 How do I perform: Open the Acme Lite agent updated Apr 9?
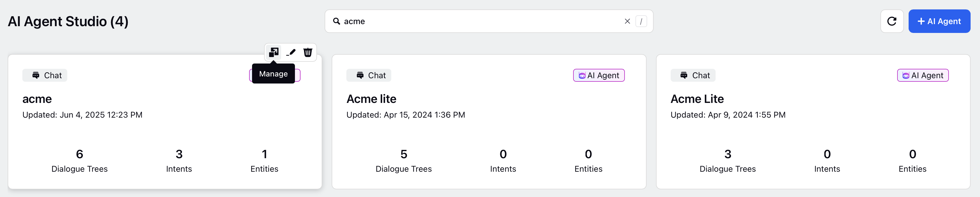697,99
